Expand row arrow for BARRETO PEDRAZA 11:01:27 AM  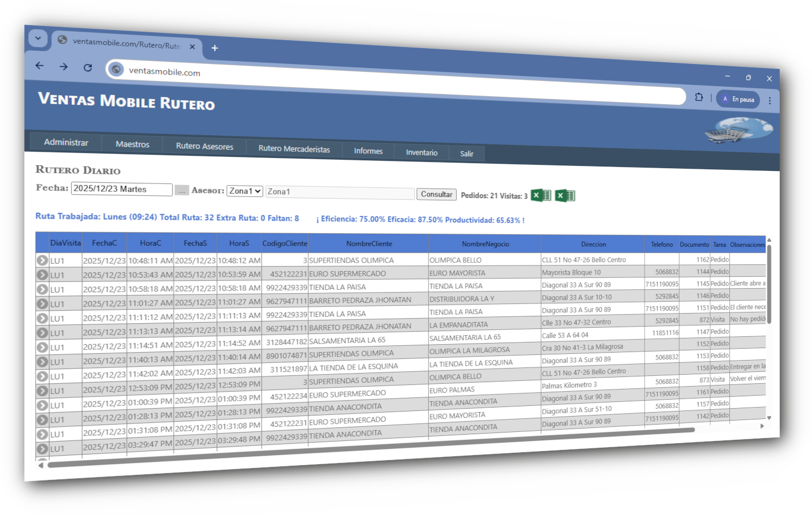[42, 303]
